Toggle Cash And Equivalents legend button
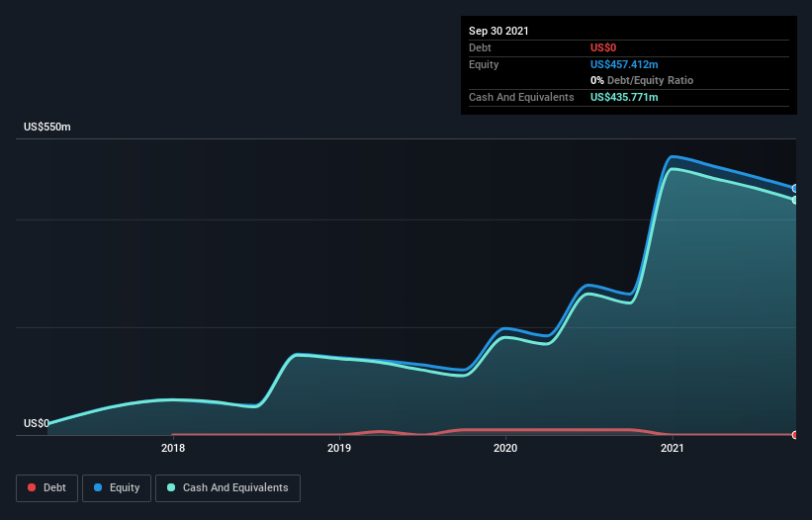Viewport: 812px width, 520px height. [x=227, y=488]
